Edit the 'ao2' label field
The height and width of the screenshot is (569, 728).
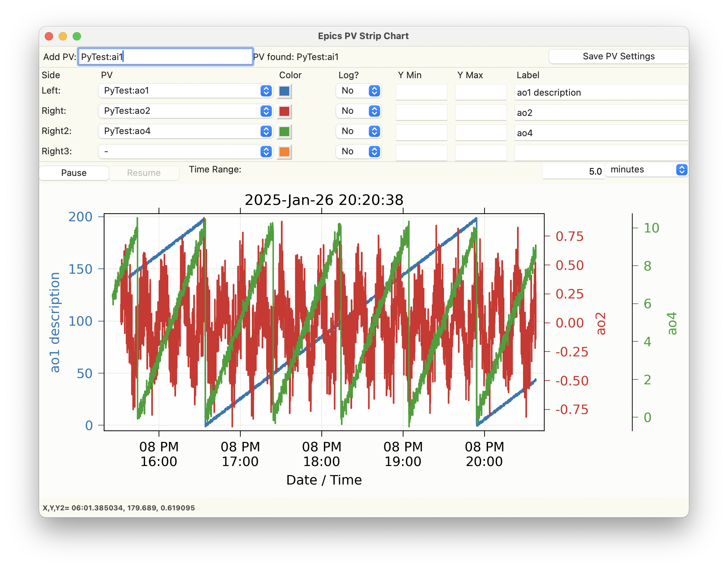point(601,112)
